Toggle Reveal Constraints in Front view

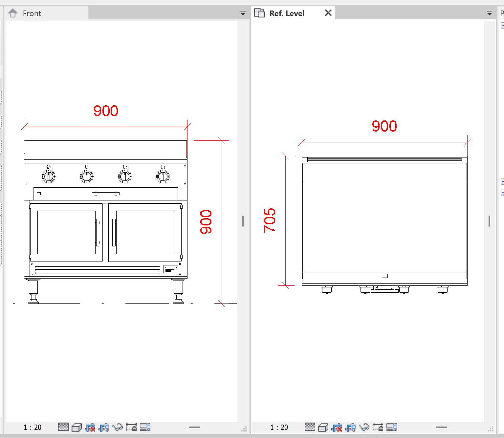(x=131, y=427)
